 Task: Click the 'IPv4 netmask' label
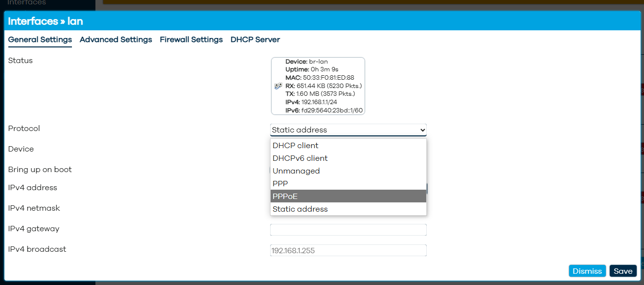[34, 208]
